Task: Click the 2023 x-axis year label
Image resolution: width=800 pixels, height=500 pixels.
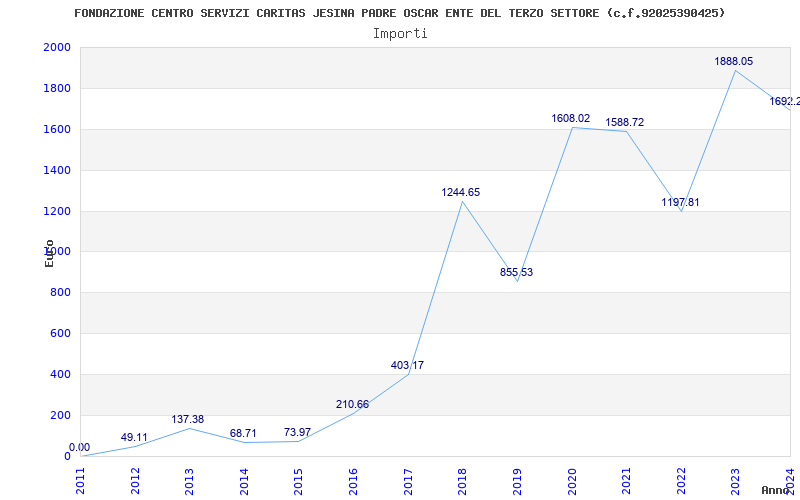Action: coord(736,482)
